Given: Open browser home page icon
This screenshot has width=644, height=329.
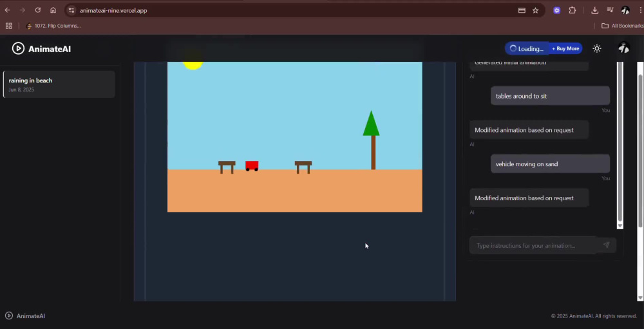Looking at the screenshot, I should pos(53,10).
